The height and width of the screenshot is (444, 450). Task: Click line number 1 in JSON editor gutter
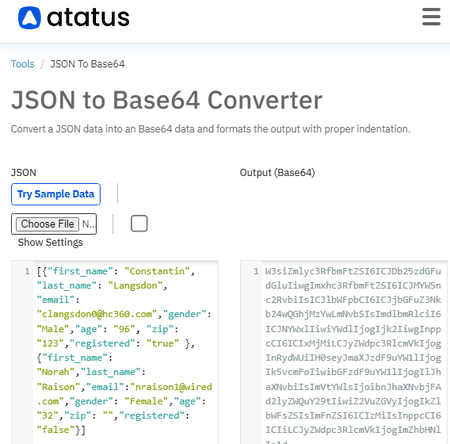(x=27, y=271)
